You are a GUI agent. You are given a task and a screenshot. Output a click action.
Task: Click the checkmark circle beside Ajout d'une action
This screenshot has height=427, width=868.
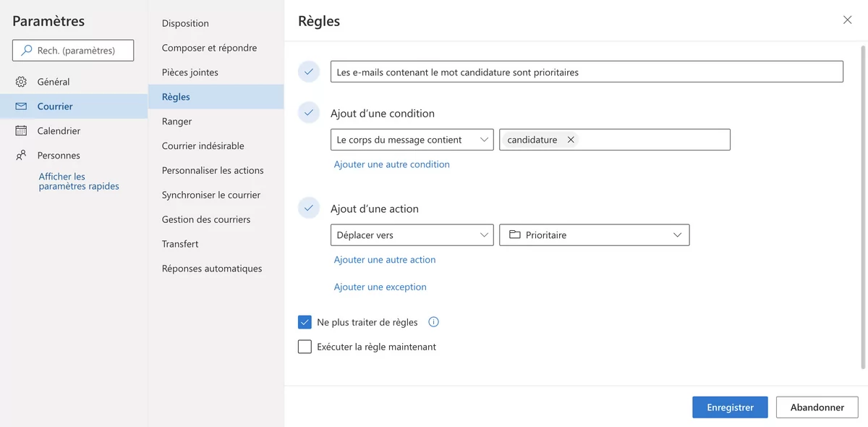[x=309, y=208]
